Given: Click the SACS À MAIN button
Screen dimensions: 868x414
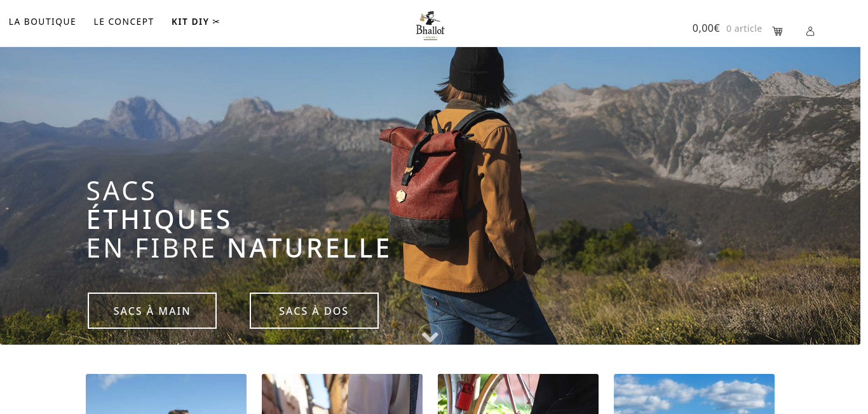Looking at the screenshot, I should tap(152, 311).
